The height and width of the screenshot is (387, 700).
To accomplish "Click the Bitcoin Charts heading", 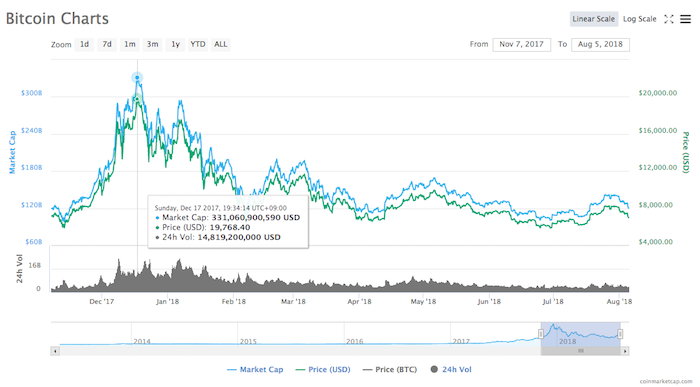I will (x=57, y=19).
